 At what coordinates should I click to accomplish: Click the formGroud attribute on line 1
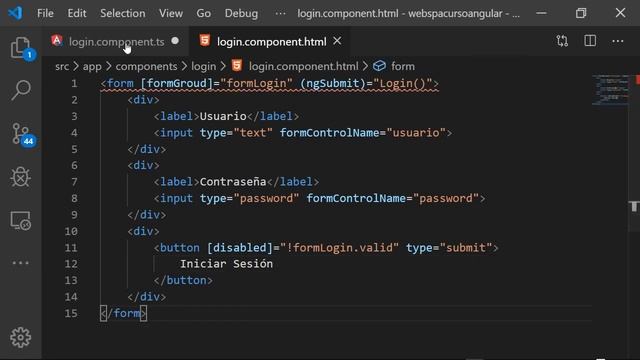tap(176, 83)
